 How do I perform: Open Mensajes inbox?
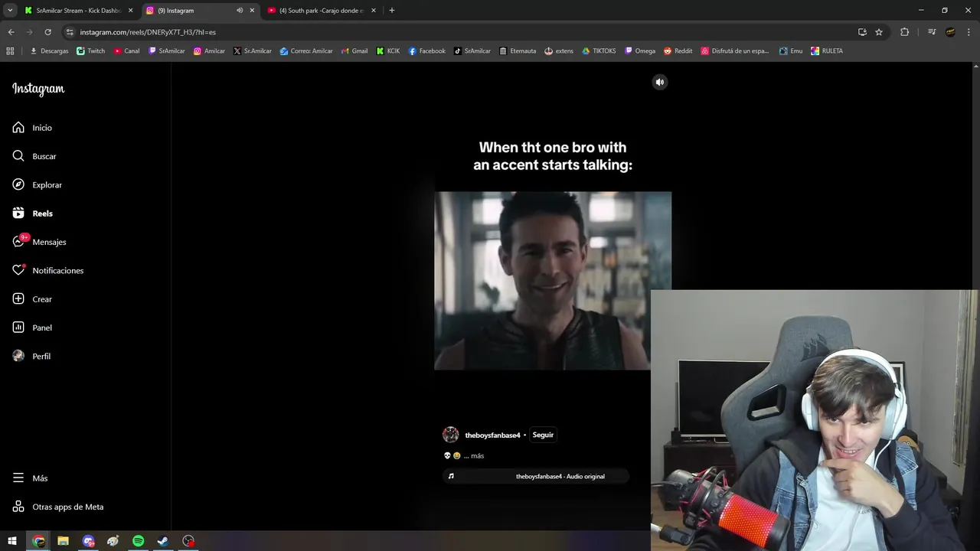[49, 242]
